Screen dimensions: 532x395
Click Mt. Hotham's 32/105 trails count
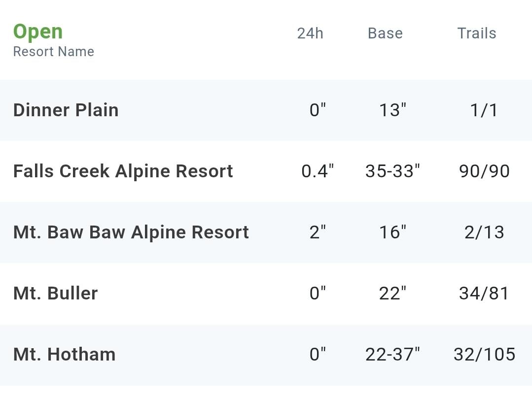(x=485, y=355)
